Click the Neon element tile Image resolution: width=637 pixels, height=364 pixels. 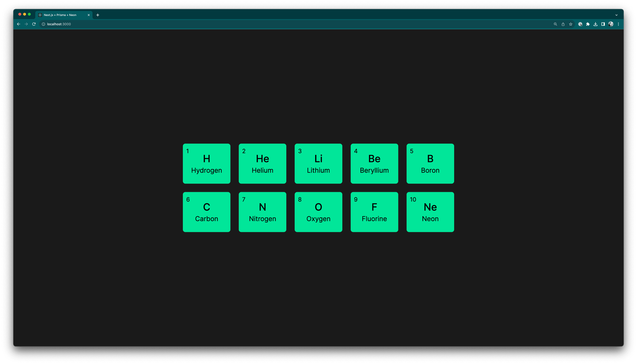click(430, 212)
